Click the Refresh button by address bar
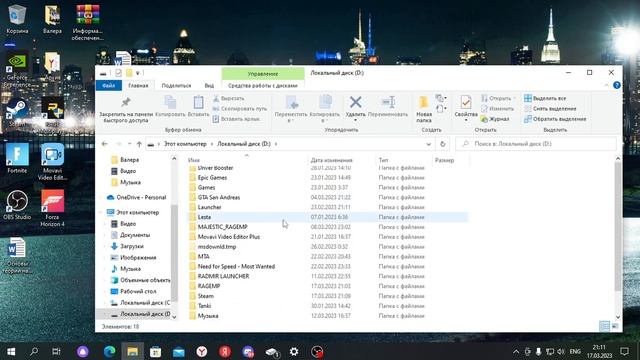This screenshot has height=360, width=640. click(x=442, y=144)
